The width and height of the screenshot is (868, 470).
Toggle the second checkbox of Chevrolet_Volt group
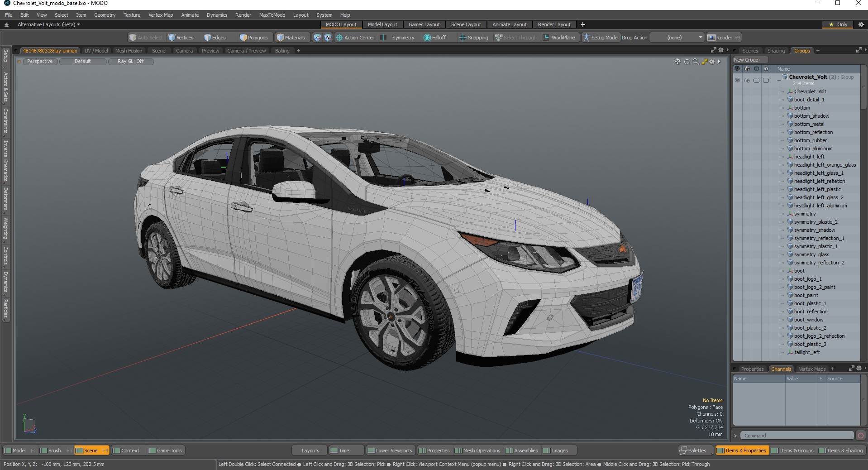tap(766, 80)
